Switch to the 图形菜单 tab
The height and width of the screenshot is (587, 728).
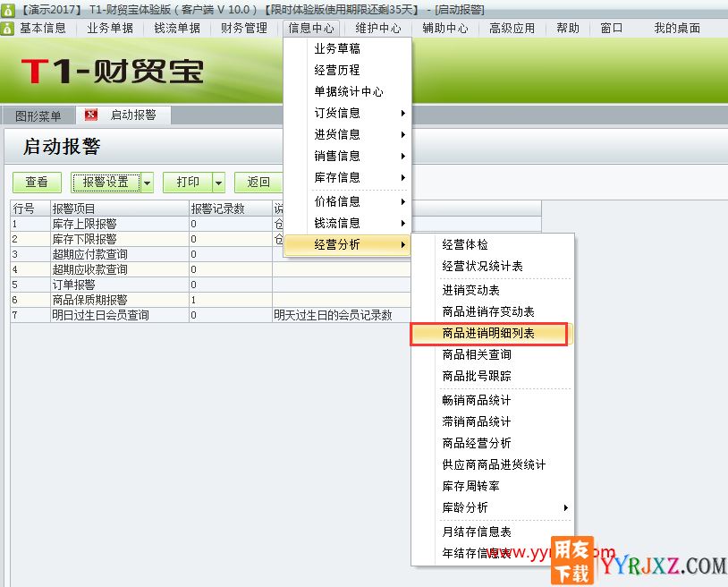tap(38, 115)
